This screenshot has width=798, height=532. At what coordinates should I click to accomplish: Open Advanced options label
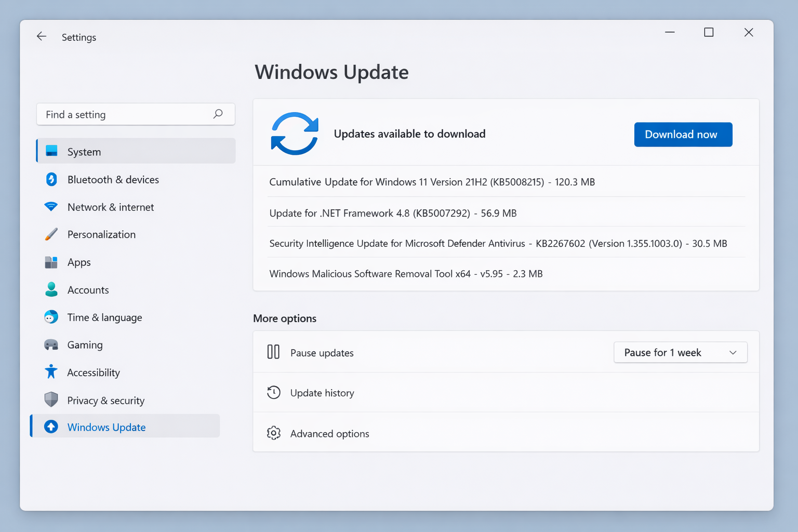330,433
